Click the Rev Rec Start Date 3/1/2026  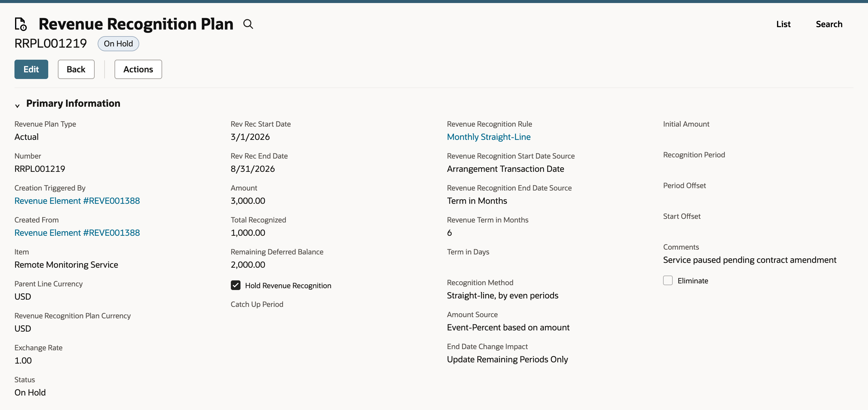click(250, 137)
